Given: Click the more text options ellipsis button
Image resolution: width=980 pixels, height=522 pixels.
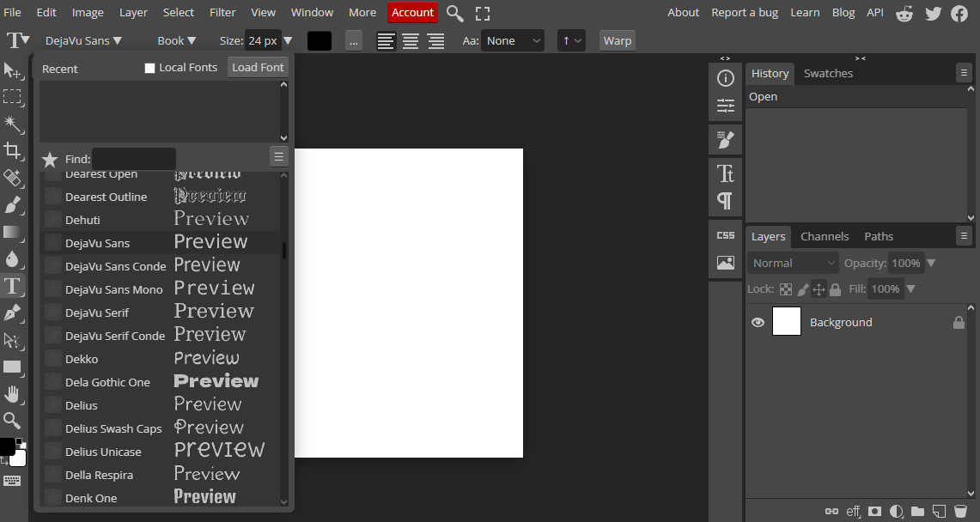Looking at the screenshot, I should point(354,40).
